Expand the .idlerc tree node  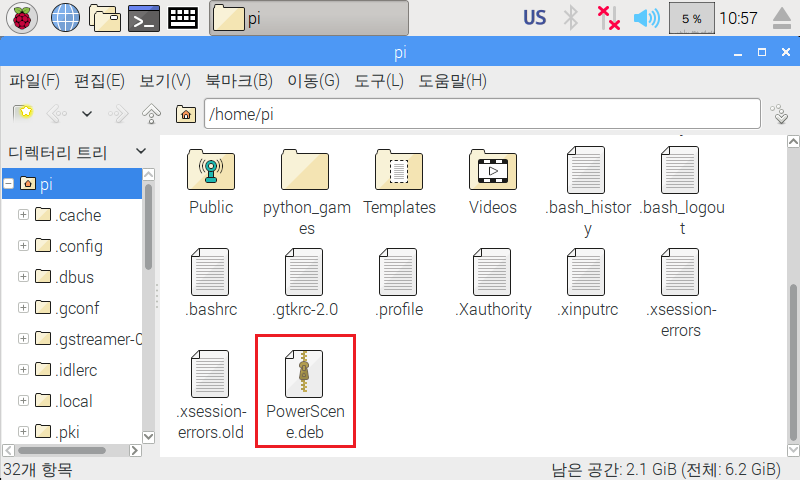point(23,370)
